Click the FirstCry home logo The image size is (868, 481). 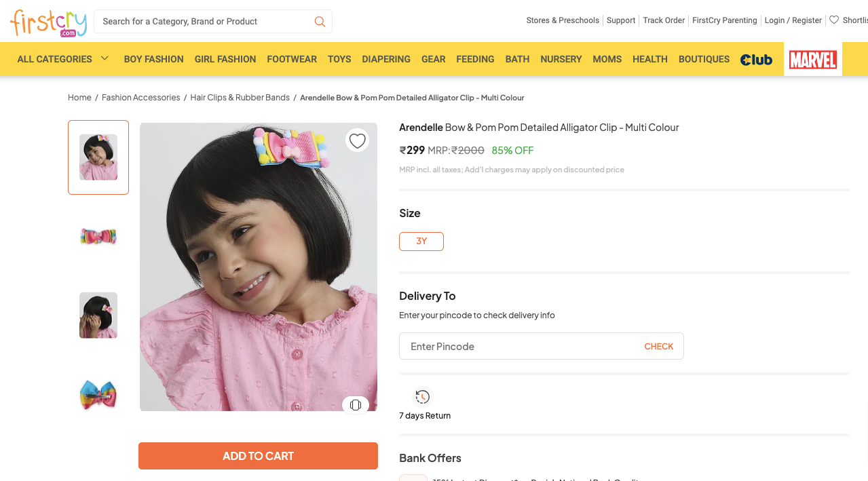tap(48, 23)
